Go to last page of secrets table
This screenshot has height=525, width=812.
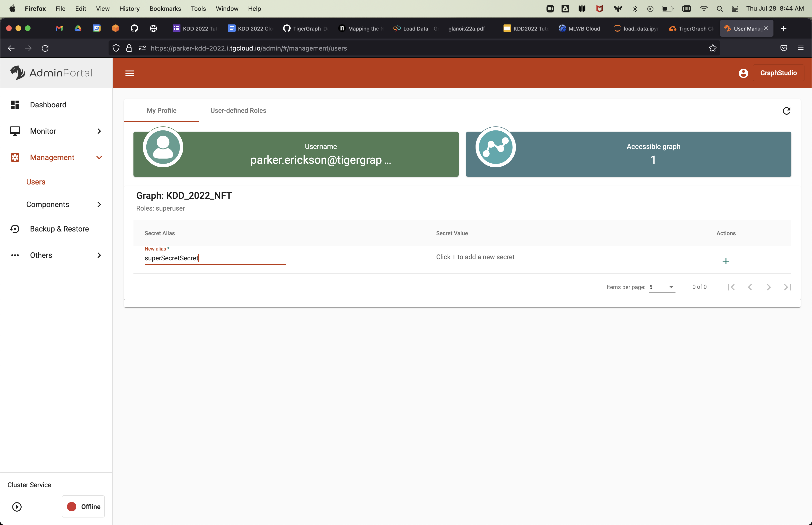click(x=787, y=287)
